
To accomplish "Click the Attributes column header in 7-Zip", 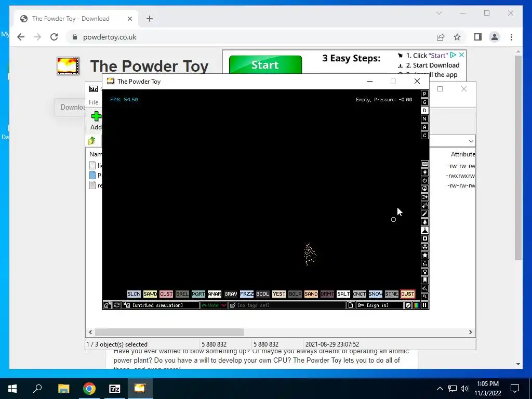I will point(462,154).
